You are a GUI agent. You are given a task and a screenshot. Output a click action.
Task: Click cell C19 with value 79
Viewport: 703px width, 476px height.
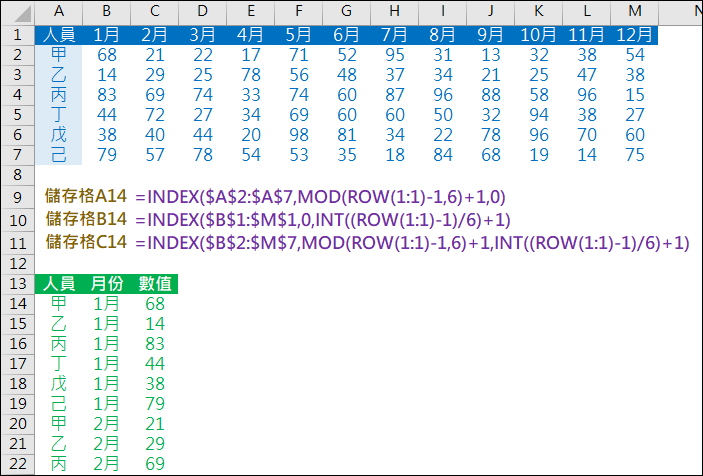pos(155,403)
